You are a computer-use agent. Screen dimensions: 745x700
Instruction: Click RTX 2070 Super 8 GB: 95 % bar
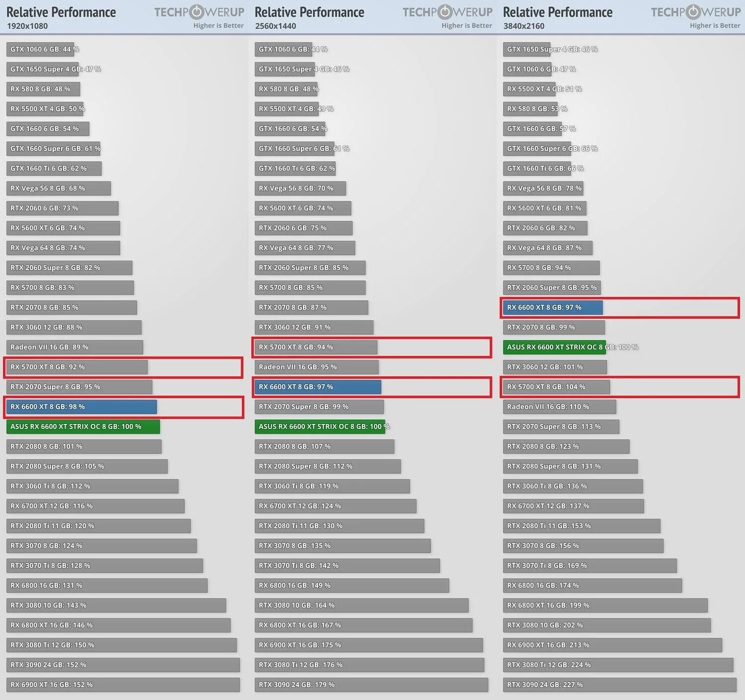pyautogui.click(x=79, y=387)
